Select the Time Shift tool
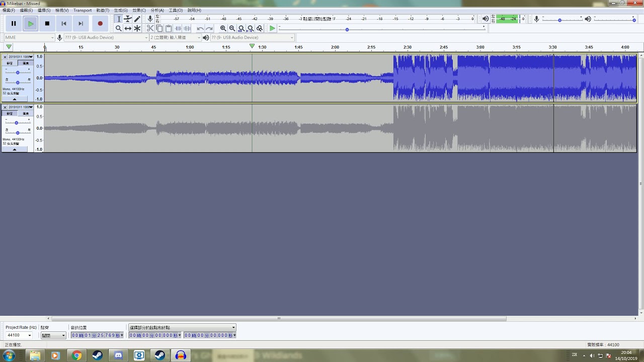The image size is (644, 362). point(128,29)
